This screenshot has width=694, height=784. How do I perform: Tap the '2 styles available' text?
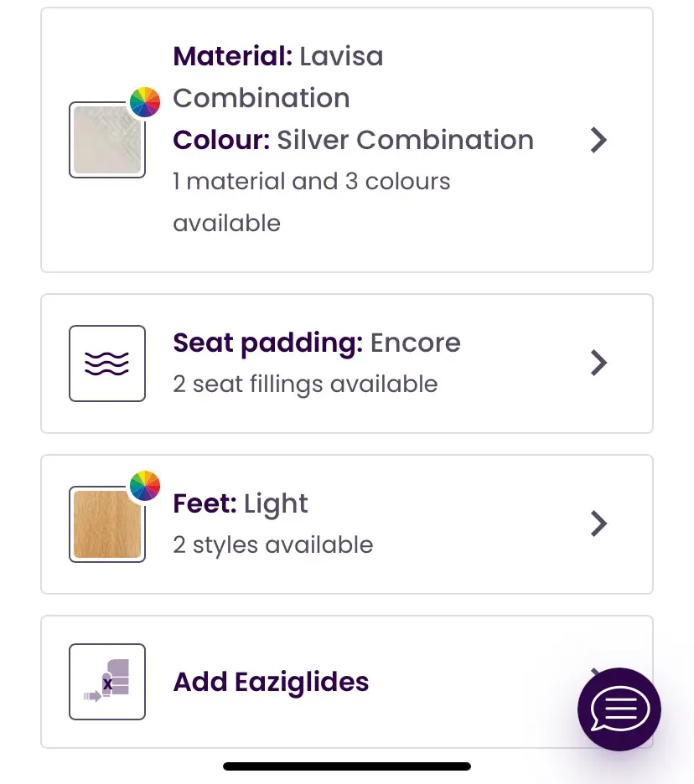[x=272, y=545]
